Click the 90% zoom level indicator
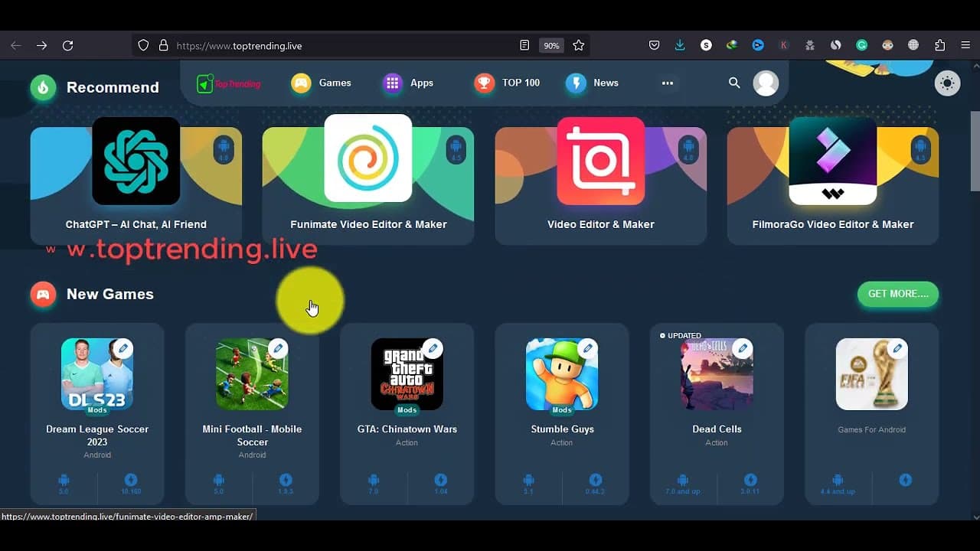This screenshot has height=551, width=980. pyautogui.click(x=551, y=46)
